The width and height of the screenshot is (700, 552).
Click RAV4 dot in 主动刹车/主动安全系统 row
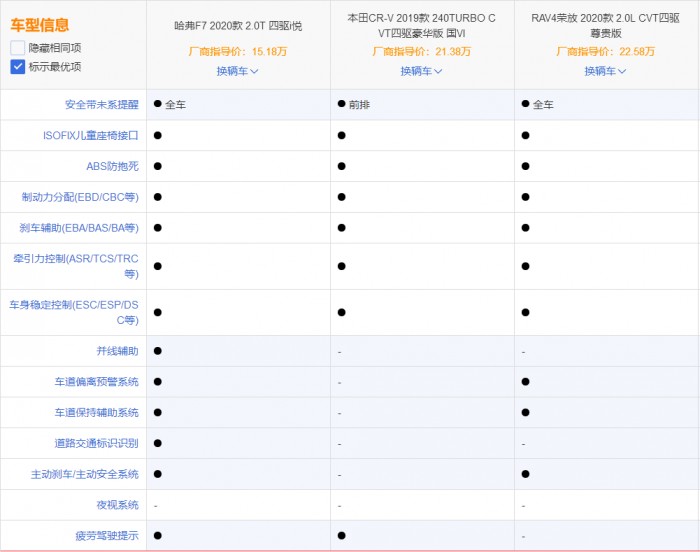coord(525,474)
